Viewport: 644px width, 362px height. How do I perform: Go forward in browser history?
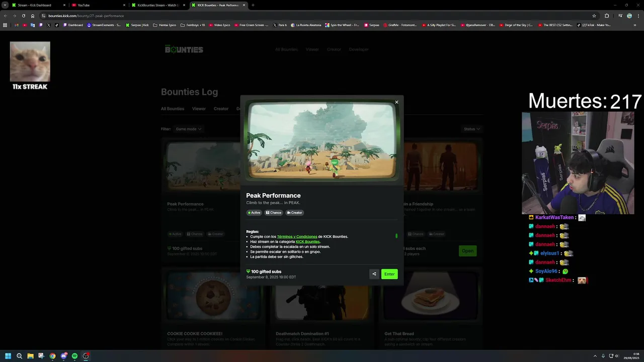[x=14, y=16]
